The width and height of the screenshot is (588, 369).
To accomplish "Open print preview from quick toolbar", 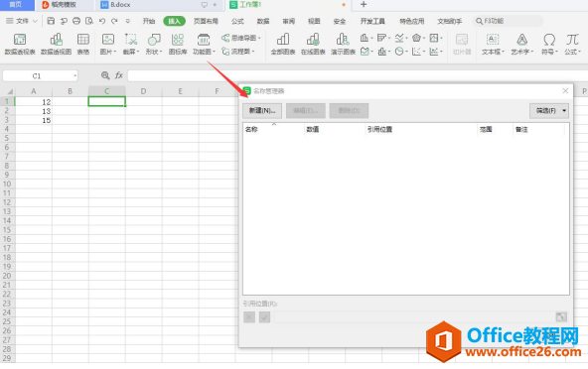I will tap(89, 21).
